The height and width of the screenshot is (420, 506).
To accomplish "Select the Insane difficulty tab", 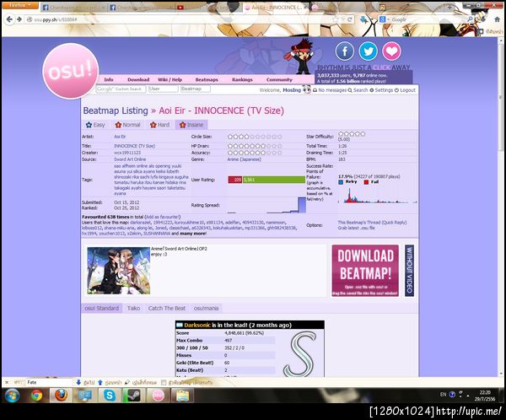I will (x=191, y=125).
